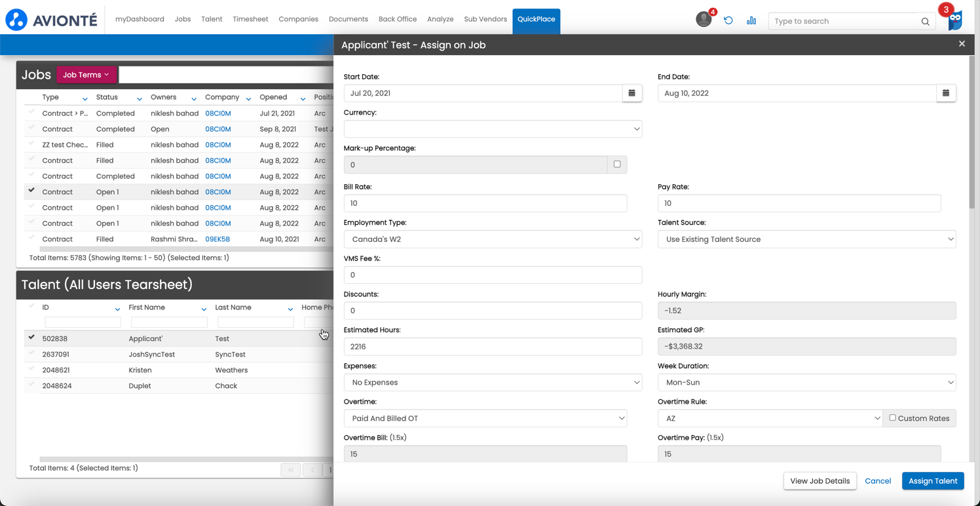Open the Employment Type dropdown
The height and width of the screenshot is (506, 980).
tap(493, 239)
